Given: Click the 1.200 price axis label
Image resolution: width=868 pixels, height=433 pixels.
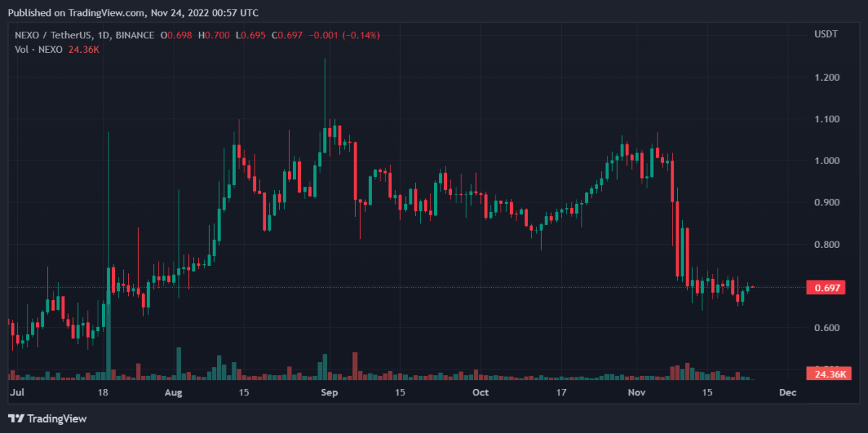Looking at the screenshot, I should (827, 77).
